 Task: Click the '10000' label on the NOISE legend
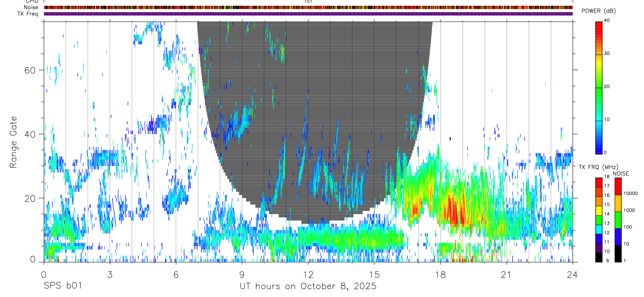(x=631, y=193)
